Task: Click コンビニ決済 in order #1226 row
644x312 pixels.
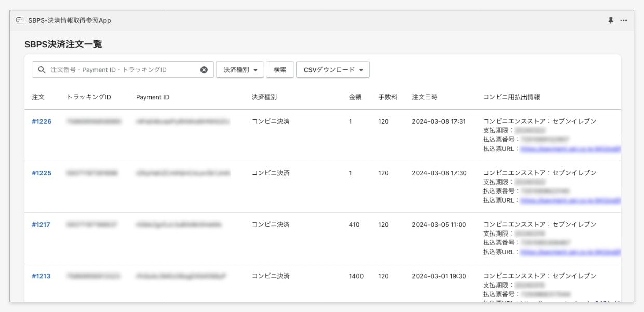Action: click(x=271, y=121)
